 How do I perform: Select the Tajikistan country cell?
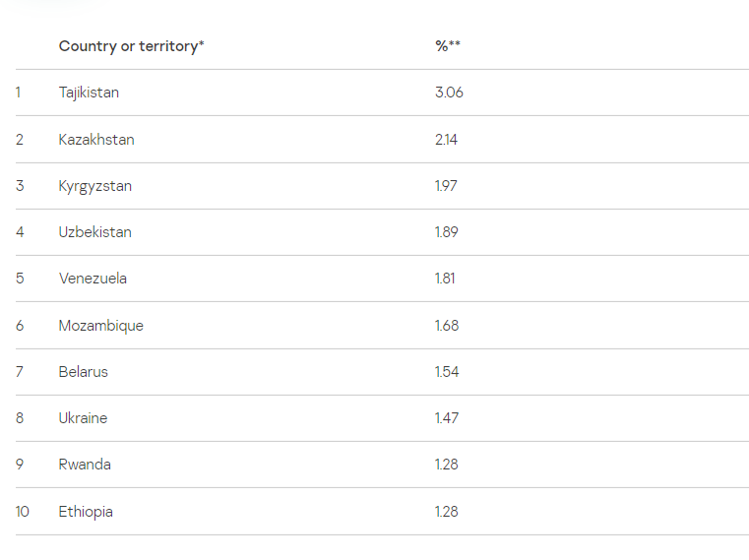(x=89, y=93)
